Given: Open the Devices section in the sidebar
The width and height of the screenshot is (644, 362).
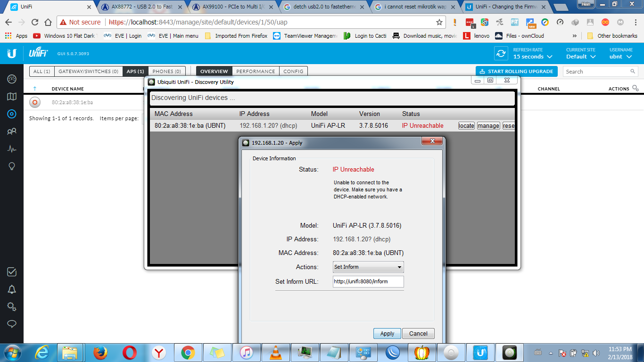Looking at the screenshot, I should (x=12, y=114).
